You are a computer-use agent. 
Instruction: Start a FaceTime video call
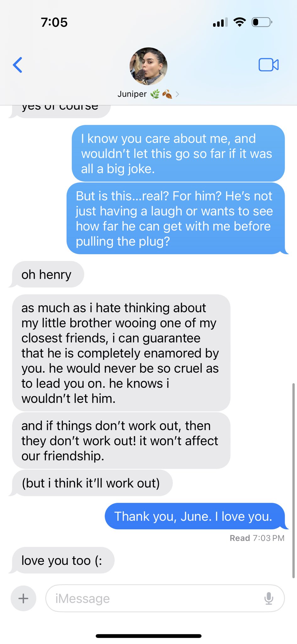point(268,65)
